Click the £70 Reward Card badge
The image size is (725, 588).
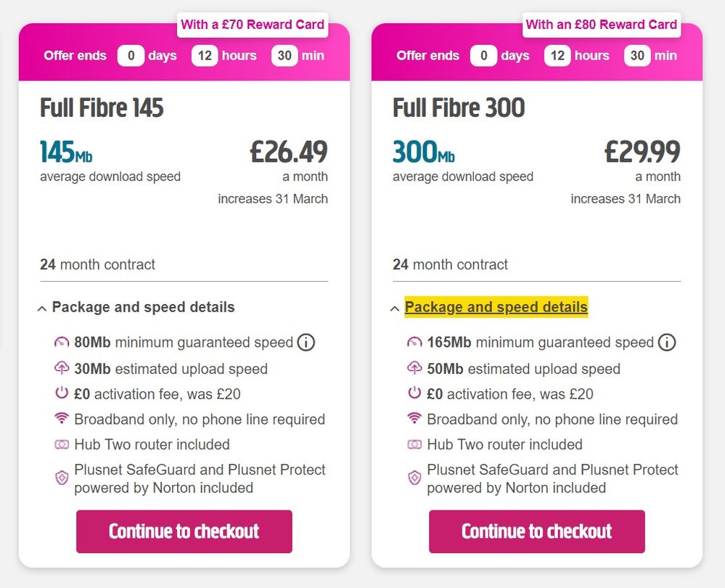pyautogui.click(x=253, y=25)
